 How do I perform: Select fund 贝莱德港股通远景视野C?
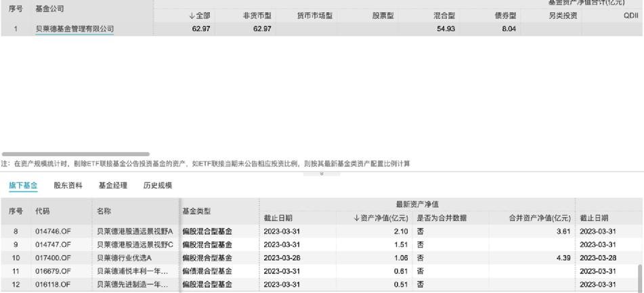tap(135, 245)
